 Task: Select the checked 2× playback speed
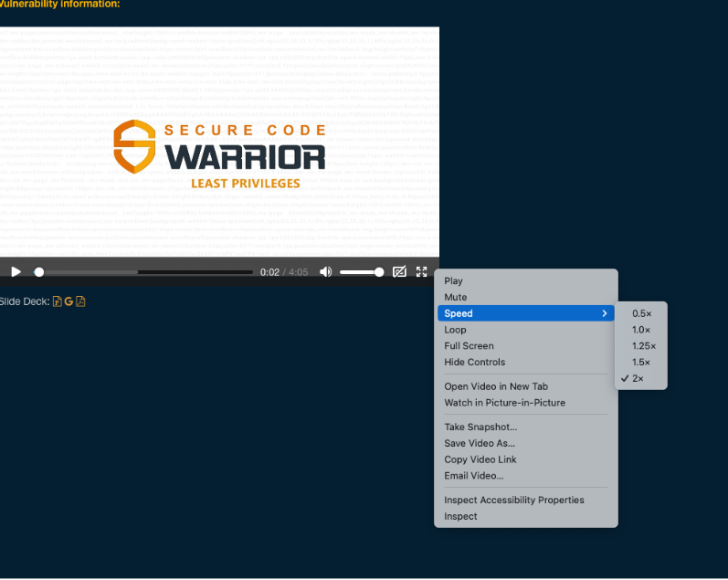(x=638, y=378)
